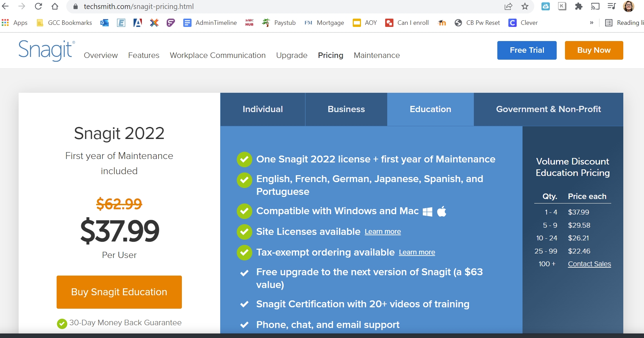The image size is (644, 338).
Task: Switch to the Individual pricing tab
Action: click(x=263, y=109)
